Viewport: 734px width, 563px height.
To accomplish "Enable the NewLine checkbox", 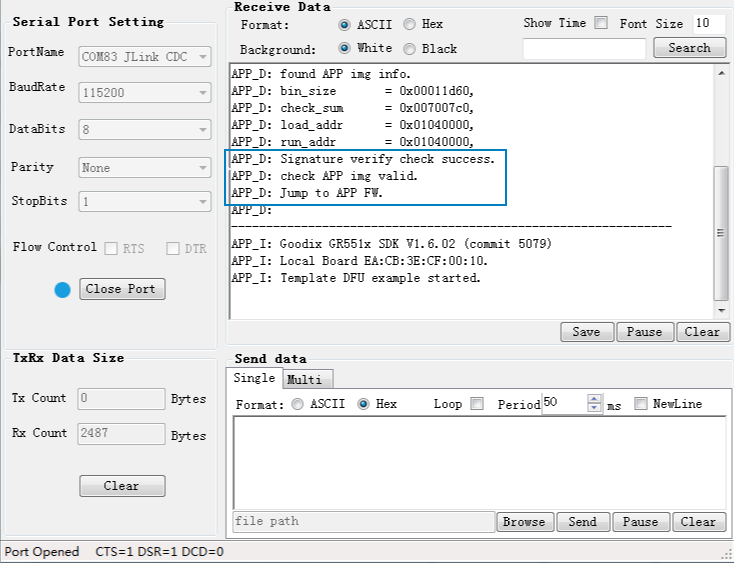I will (x=641, y=404).
